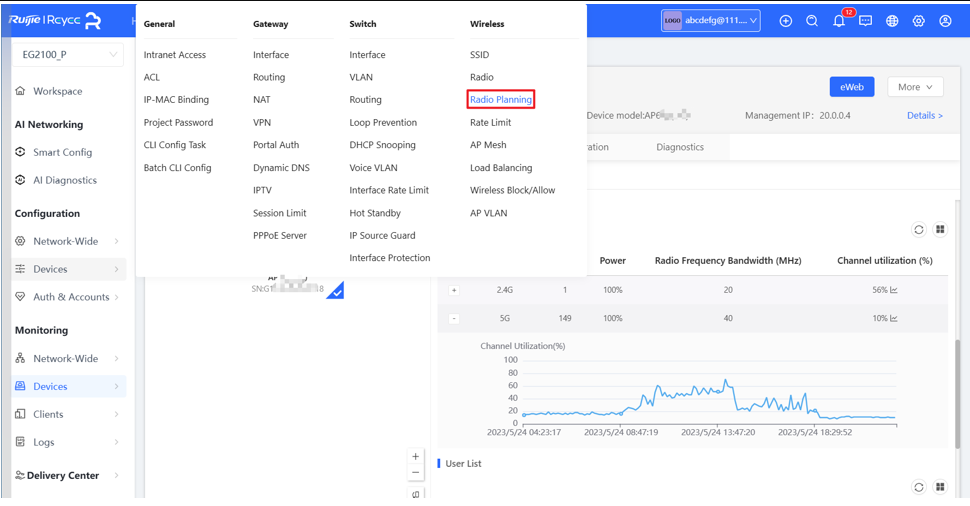Click the Channel utilization (%) column header
This screenshot has width=970, height=506.
pyautogui.click(x=885, y=260)
